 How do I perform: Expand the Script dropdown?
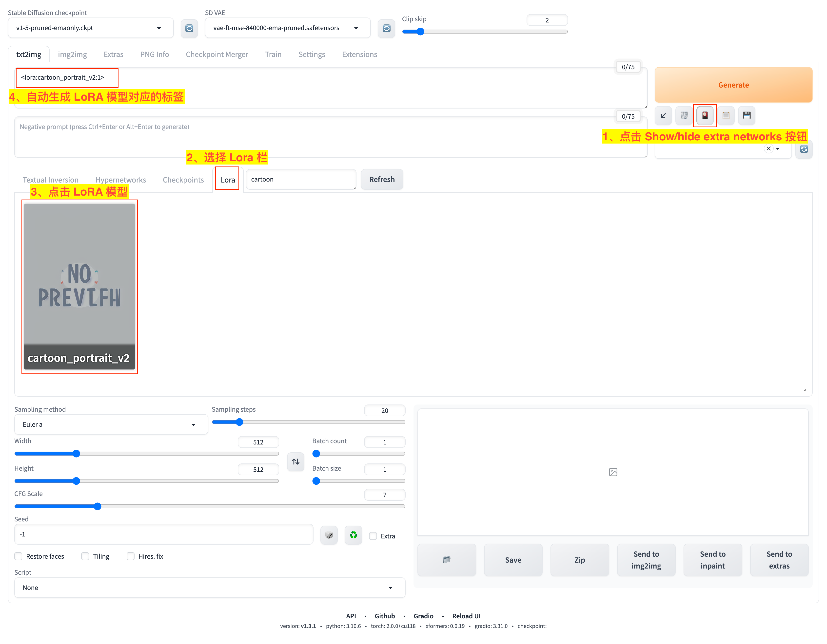click(209, 588)
